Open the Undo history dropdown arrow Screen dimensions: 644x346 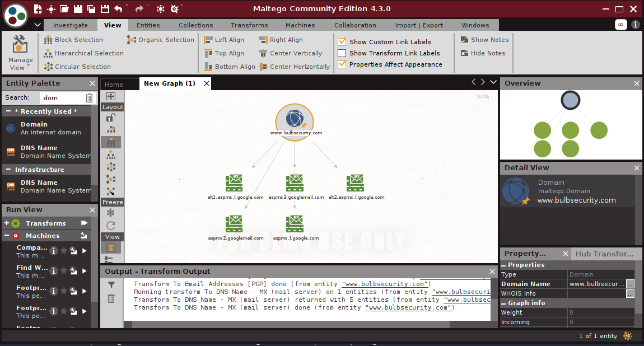[x=127, y=6]
